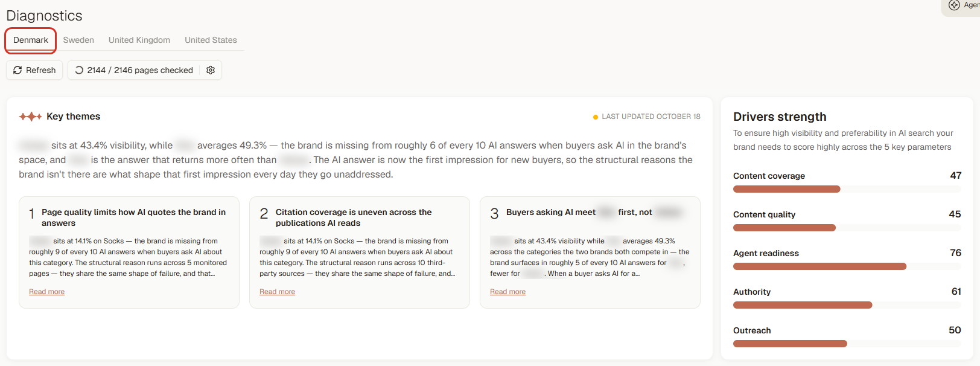Click the Authority strength bar
The height and width of the screenshot is (366, 980).
click(x=847, y=305)
